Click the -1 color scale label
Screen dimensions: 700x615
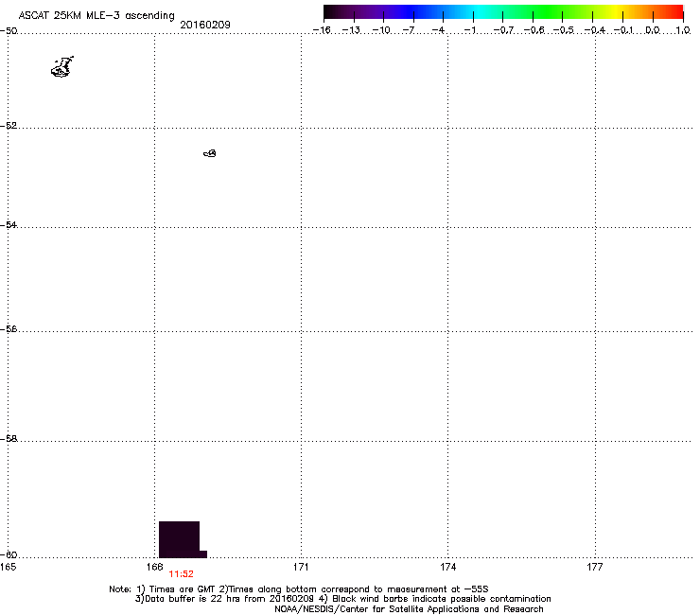coord(469,30)
